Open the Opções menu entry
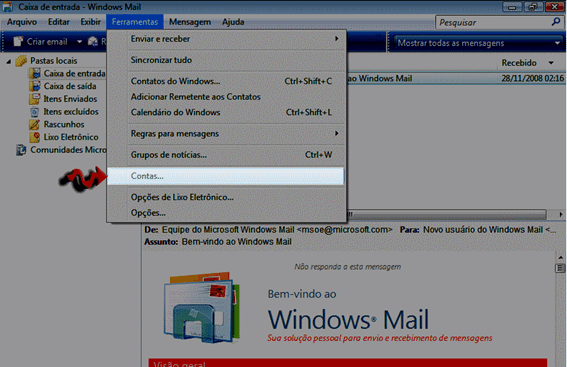Screen dimensions: 567x367 pyautogui.click(x=227, y=213)
